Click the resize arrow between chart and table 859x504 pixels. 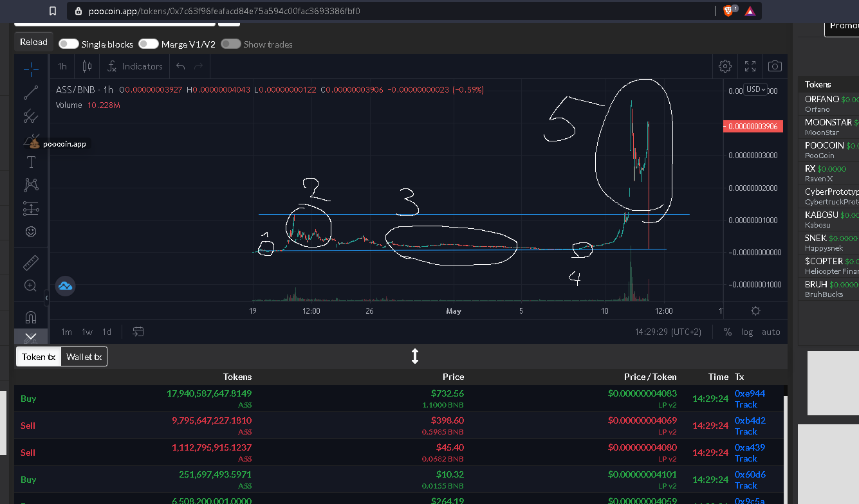415,356
